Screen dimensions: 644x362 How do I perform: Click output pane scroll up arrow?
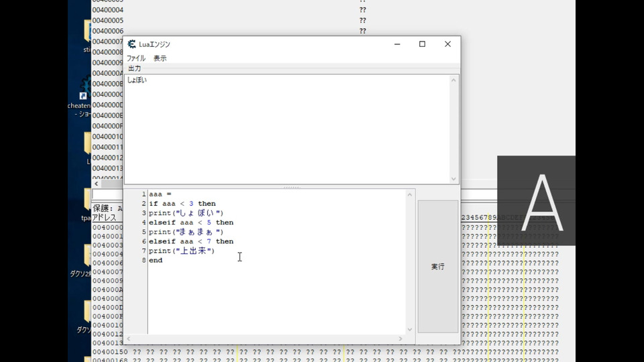tap(453, 80)
